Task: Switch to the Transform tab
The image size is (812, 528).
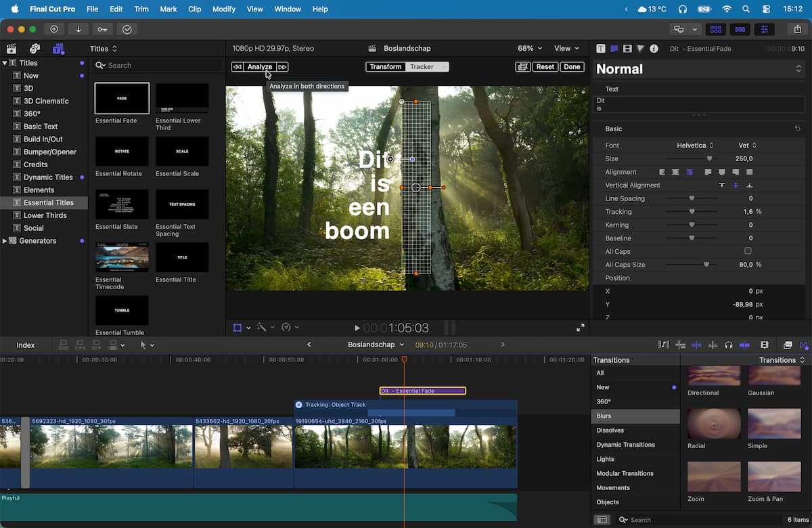Action: [x=386, y=67]
